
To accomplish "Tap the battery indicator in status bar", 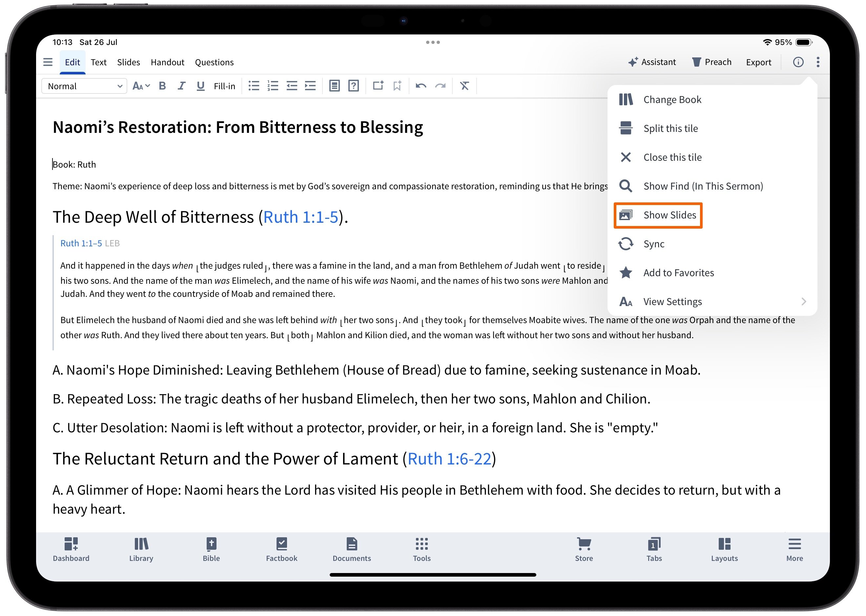I will pyautogui.click(x=804, y=42).
